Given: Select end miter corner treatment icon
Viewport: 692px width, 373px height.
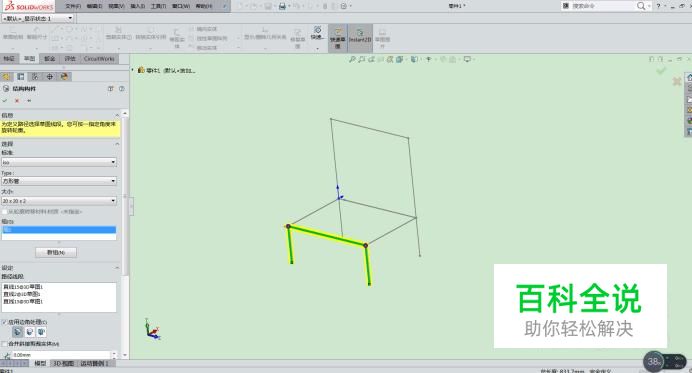Looking at the screenshot, I should (x=18, y=332).
